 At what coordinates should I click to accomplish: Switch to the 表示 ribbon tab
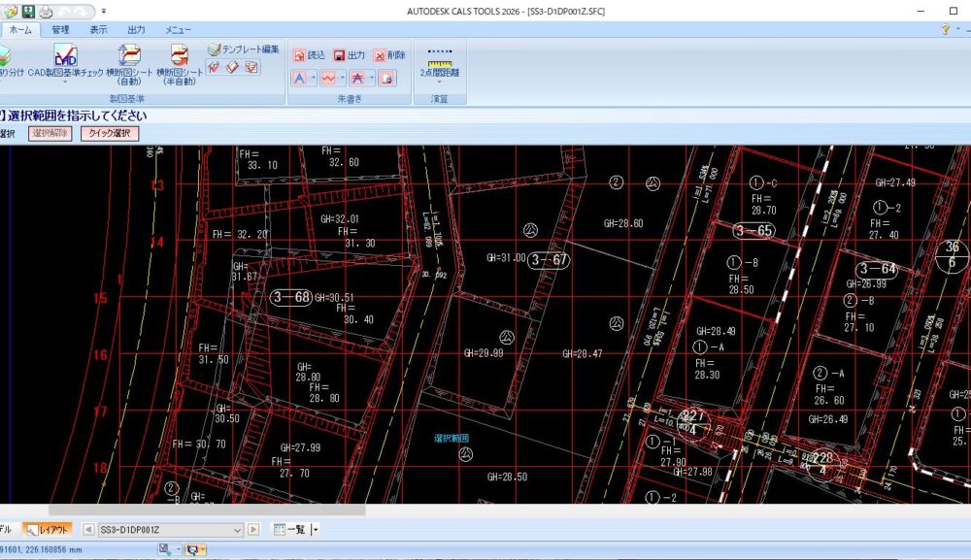(x=99, y=30)
